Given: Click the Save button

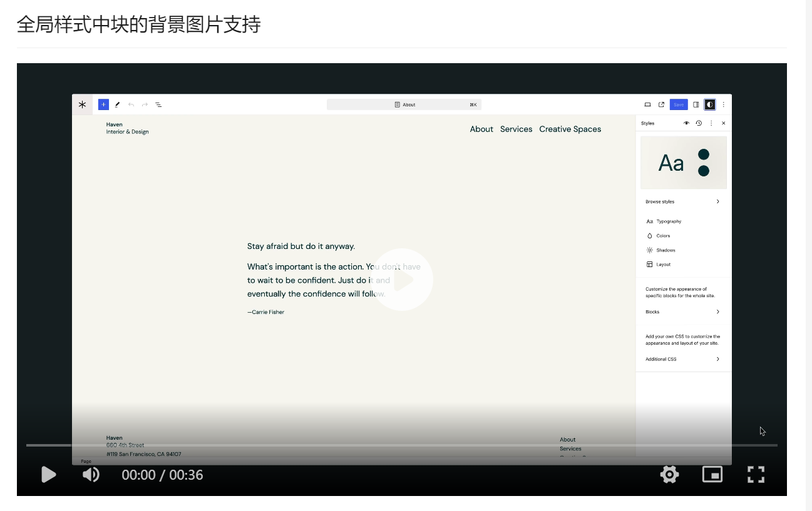Looking at the screenshot, I should (x=679, y=104).
